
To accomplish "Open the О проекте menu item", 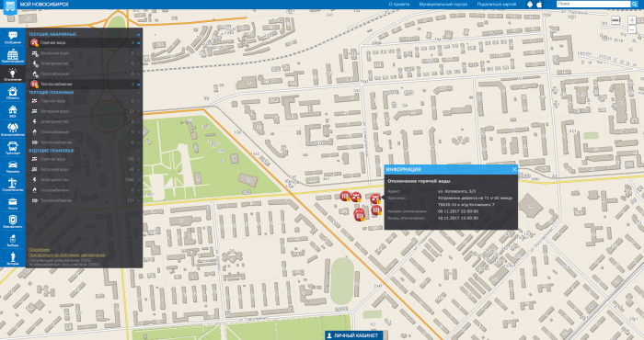I will [x=398, y=4].
